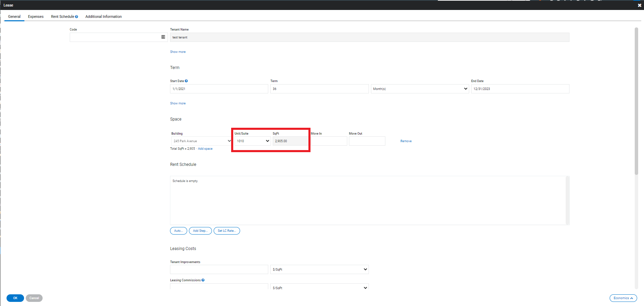Click the dialog's vertical scrollbar
The width and height of the screenshot is (644, 306).
[x=636, y=101]
